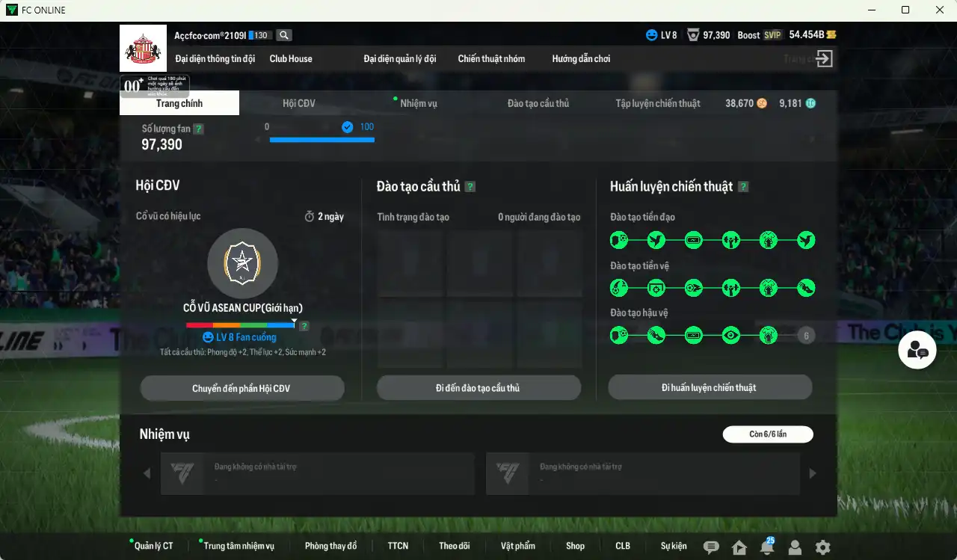Image resolution: width=957 pixels, height=560 pixels.
Task: Open Đại diện thông tin đội menu
Action: coord(215,58)
